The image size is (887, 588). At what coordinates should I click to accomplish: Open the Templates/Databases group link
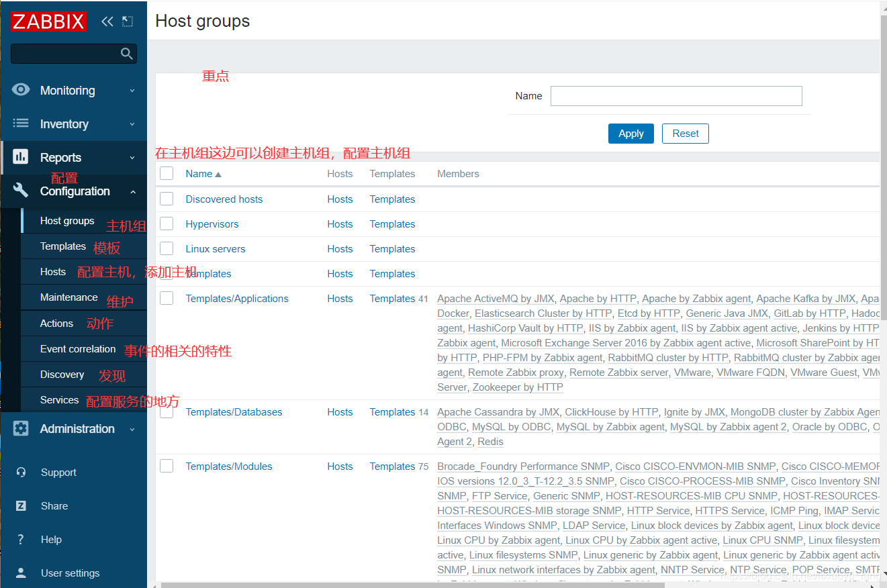coord(234,412)
